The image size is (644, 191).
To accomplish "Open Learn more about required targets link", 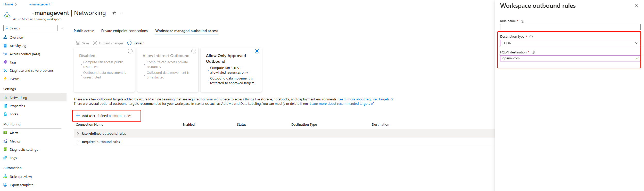I will [366, 99].
